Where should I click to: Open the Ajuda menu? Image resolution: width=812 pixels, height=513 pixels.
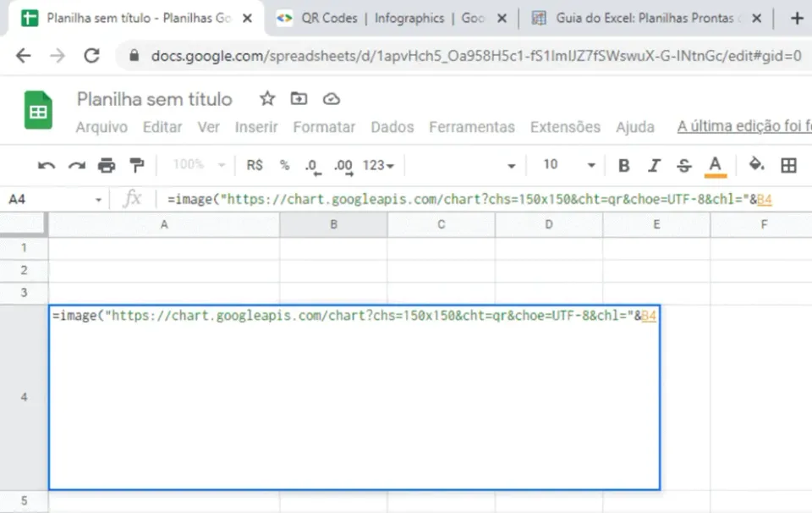(x=635, y=127)
